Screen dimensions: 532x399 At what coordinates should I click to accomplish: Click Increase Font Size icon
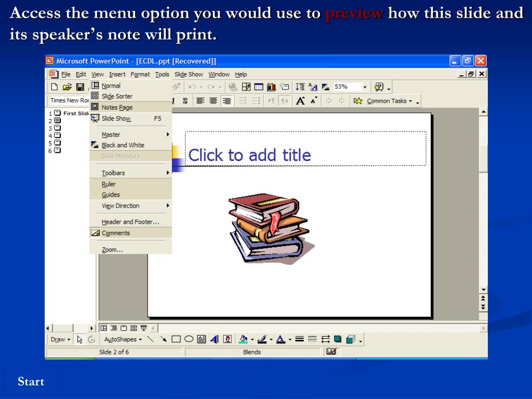click(300, 101)
